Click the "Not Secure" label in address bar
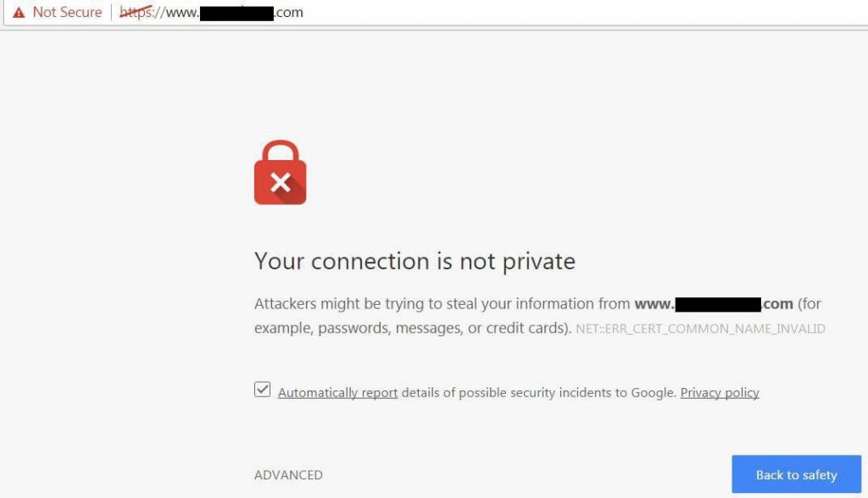Viewport: 868px width, 498px height. click(67, 13)
